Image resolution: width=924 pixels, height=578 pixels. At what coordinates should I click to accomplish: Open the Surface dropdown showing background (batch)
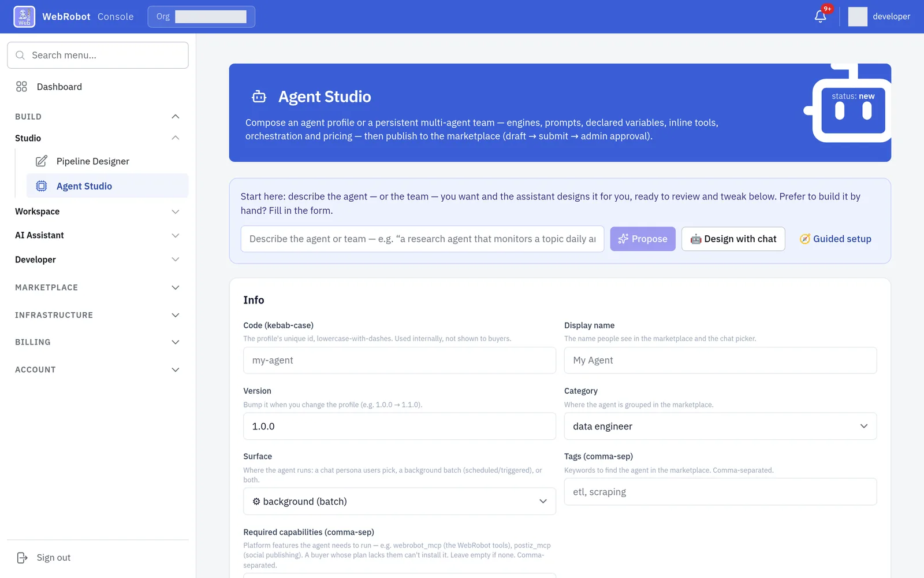(x=399, y=501)
